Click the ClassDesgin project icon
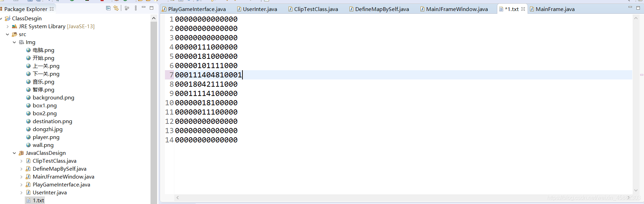644x204 pixels. [8, 19]
